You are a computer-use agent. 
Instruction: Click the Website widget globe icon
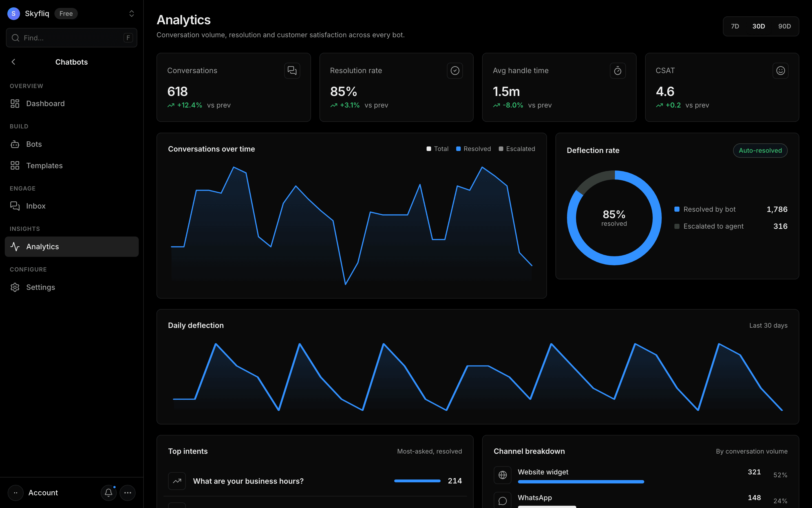pyautogui.click(x=502, y=475)
